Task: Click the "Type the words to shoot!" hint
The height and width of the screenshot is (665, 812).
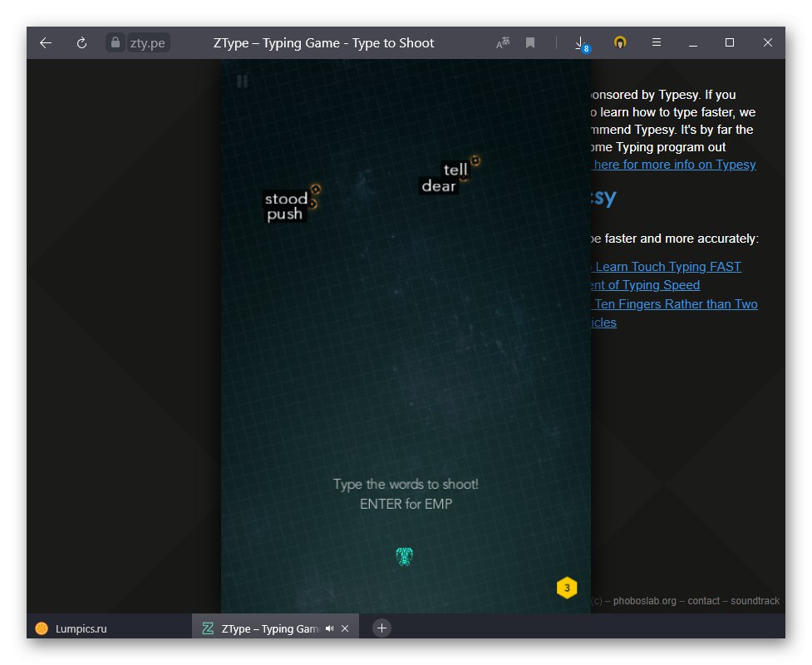Action: [x=406, y=485]
